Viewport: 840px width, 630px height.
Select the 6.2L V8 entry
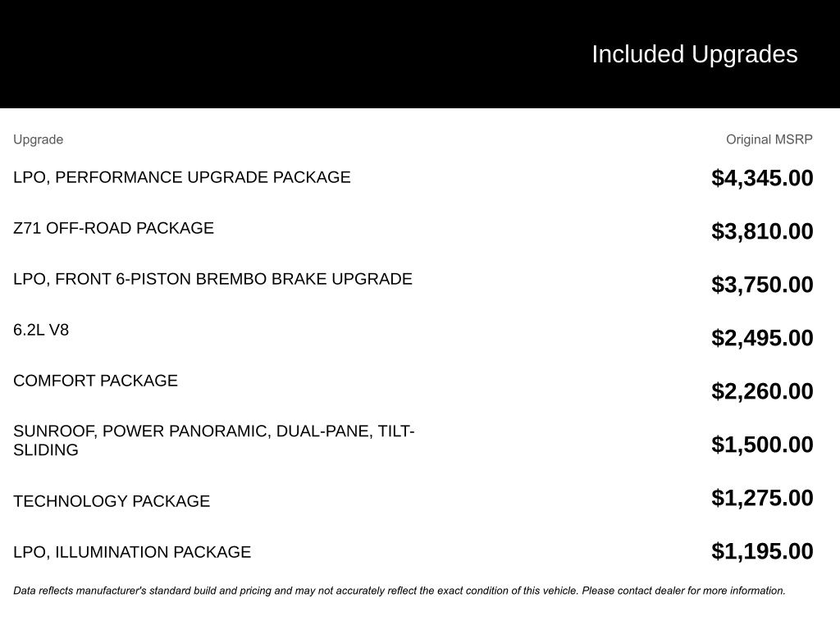(41, 330)
